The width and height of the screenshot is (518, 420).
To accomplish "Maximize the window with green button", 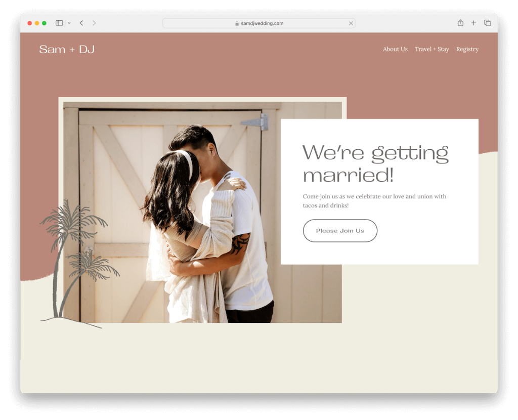I will (45, 23).
